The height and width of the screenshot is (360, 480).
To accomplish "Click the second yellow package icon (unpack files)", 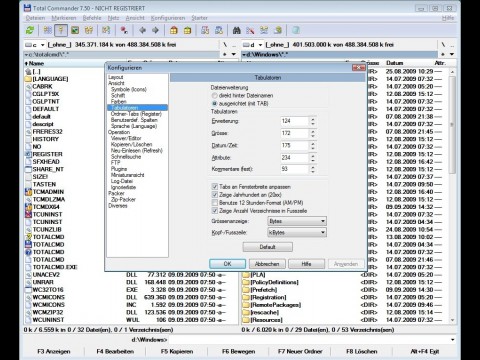I will [x=187, y=30].
